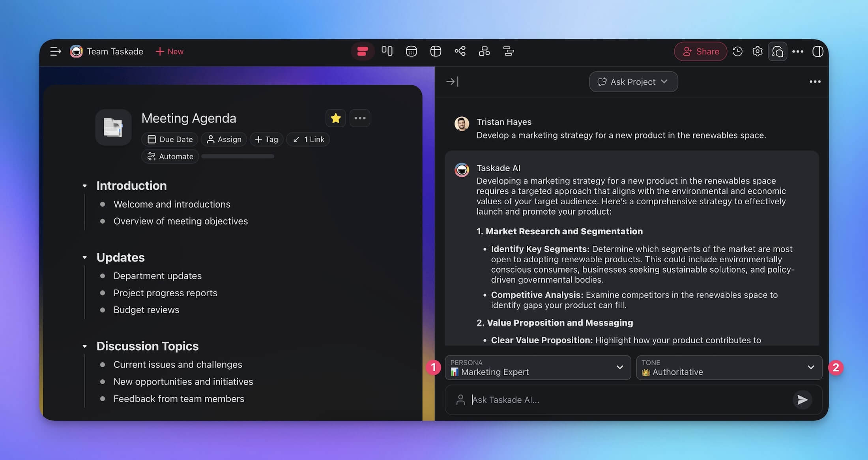
Task: Select the Assign menu option
Action: coord(223,139)
